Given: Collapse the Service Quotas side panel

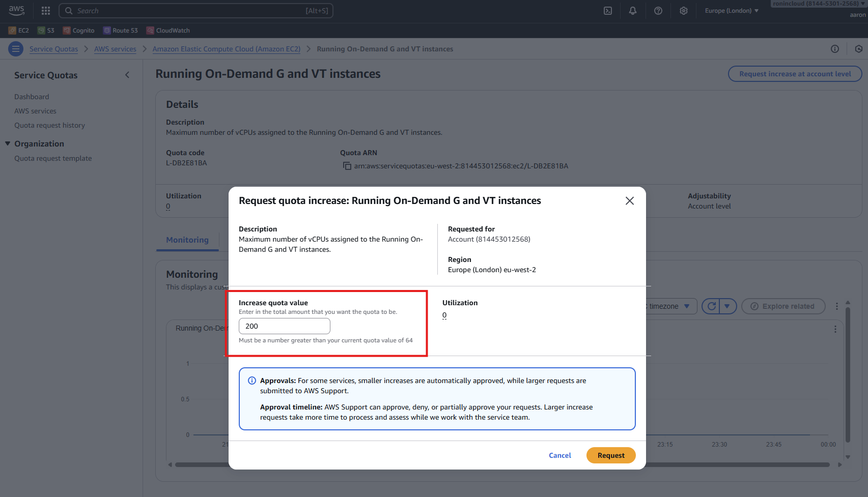Looking at the screenshot, I should [127, 75].
